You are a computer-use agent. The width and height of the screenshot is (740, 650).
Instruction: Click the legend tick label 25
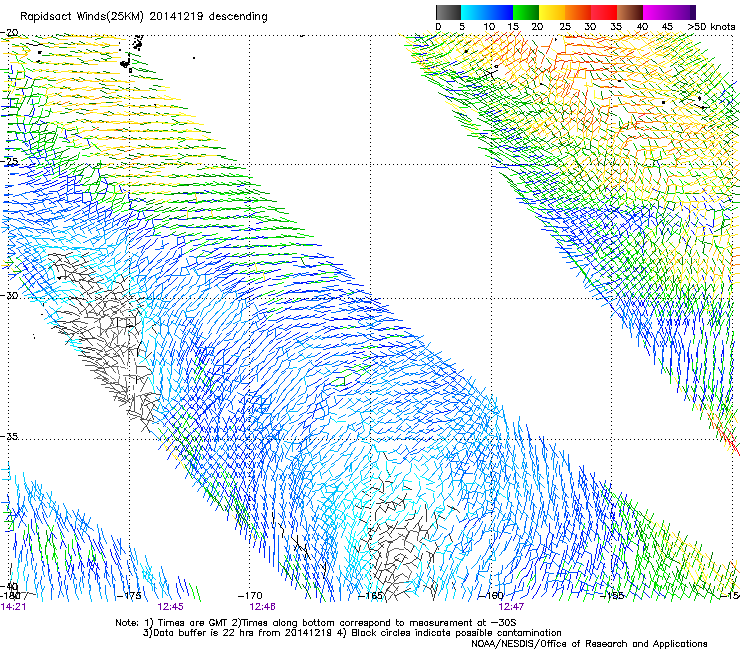click(x=565, y=27)
